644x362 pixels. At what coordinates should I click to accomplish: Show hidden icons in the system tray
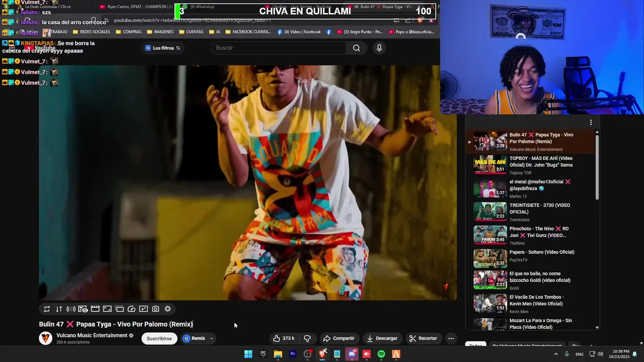point(556,354)
